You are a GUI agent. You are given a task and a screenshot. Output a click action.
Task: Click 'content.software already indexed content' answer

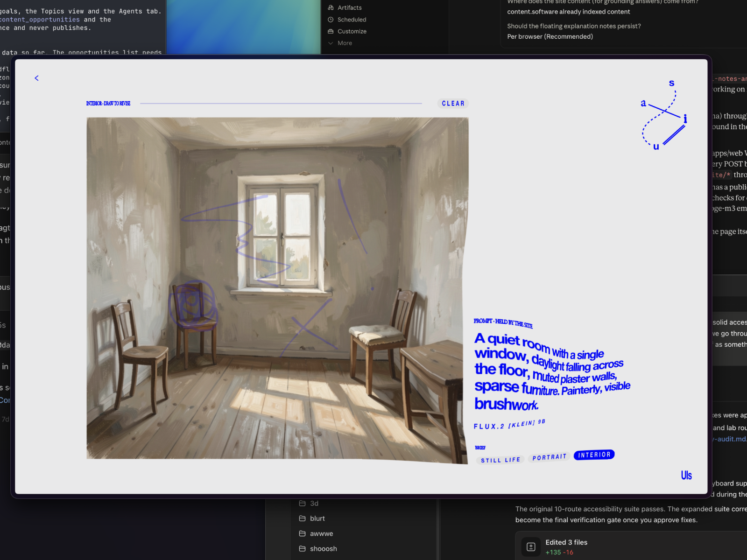(568, 12)
